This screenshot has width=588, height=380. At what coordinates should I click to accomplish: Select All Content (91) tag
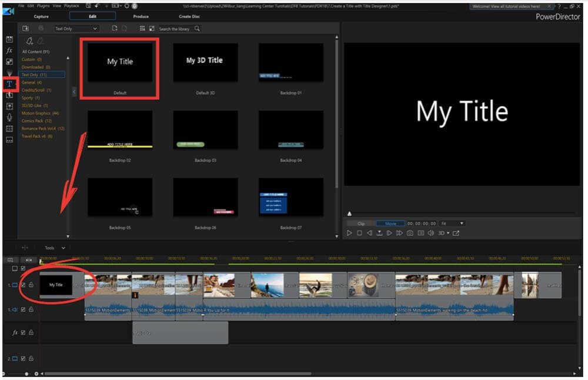pyautogui.click(x=36, y=52)
